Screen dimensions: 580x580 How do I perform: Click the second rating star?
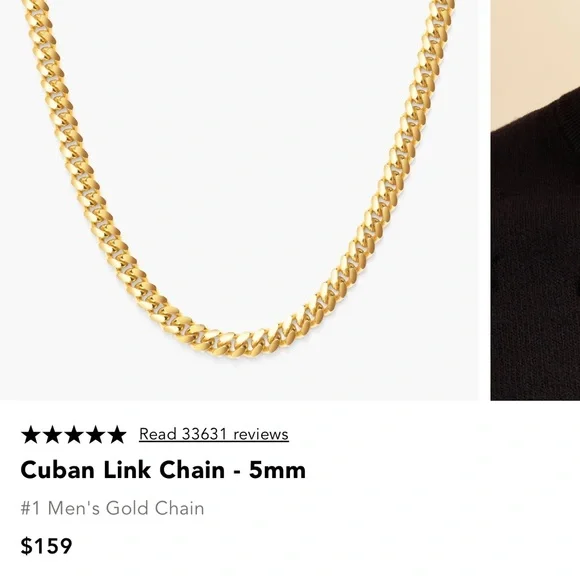click(x=52, y=435)
